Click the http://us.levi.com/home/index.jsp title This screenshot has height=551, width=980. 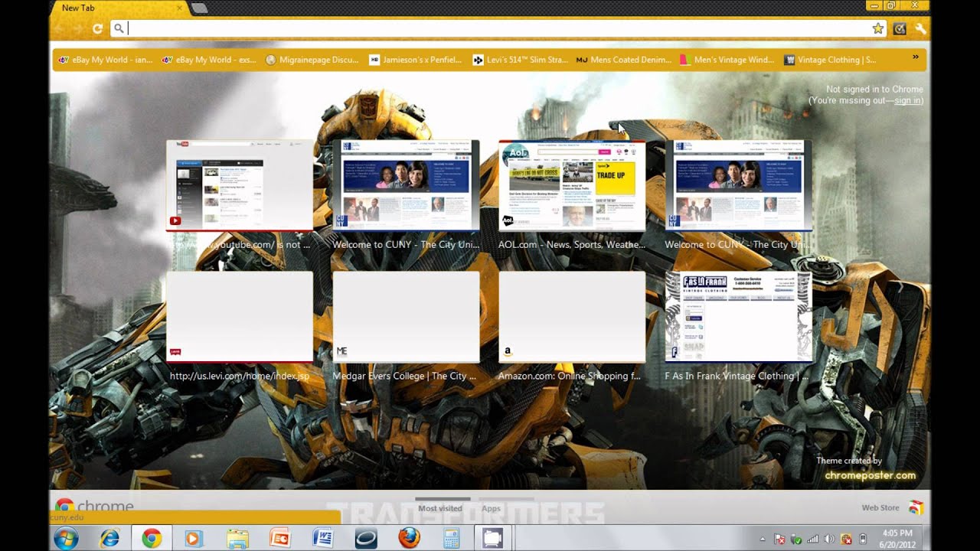click(240, 377)
